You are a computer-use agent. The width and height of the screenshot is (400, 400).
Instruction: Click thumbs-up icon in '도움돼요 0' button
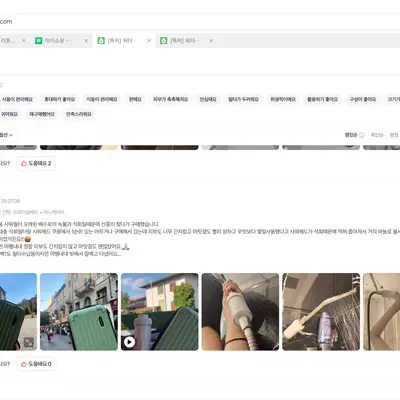24,364
